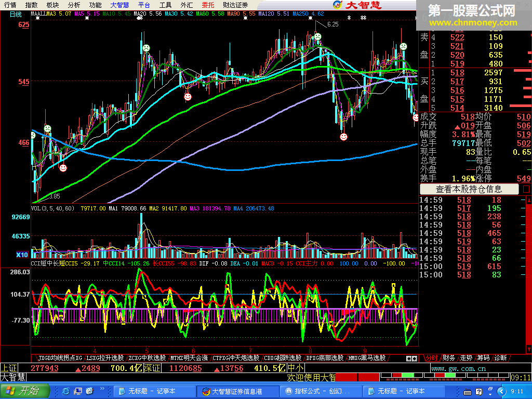Click the X10 volume scale label

click(22, 255)
